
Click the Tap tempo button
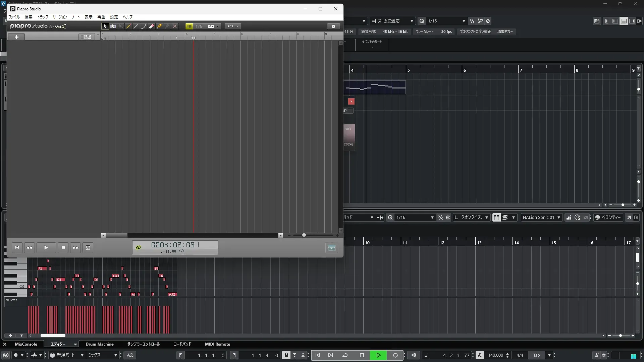click(x=536, y=355)
